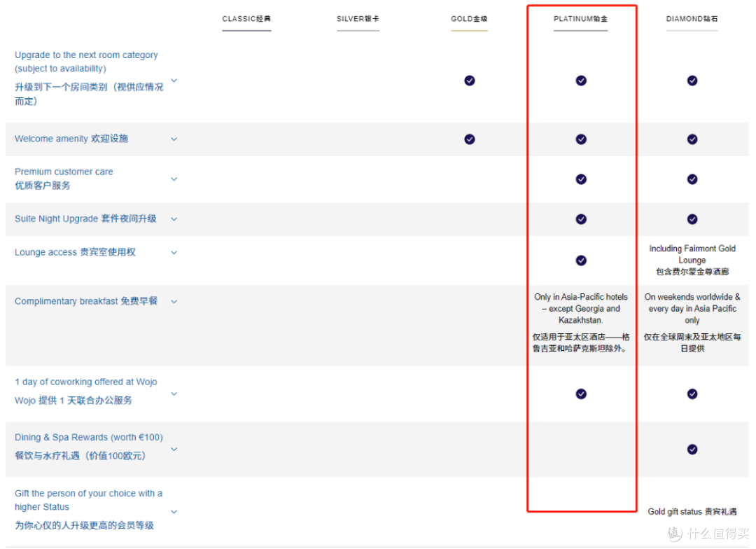Screen dimensions: 756x549
Task: Expand the Wojo coworking row chevron
Action: pos(174,394)
